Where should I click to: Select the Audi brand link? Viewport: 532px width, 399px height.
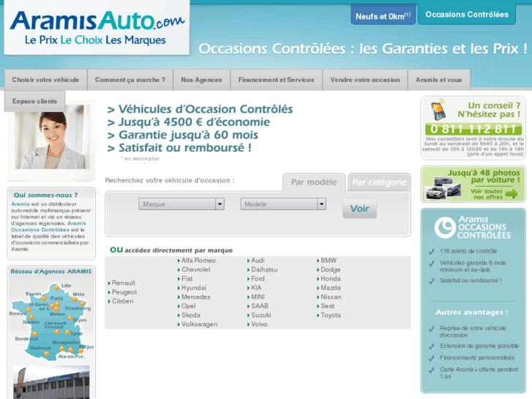pyautogui.click(x=258, y=261)
